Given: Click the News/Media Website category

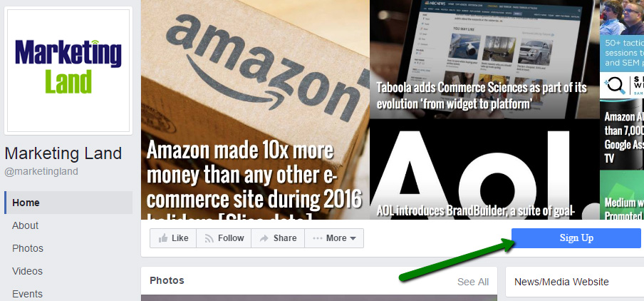Looking at the screenshot, I should click(561, 282).
